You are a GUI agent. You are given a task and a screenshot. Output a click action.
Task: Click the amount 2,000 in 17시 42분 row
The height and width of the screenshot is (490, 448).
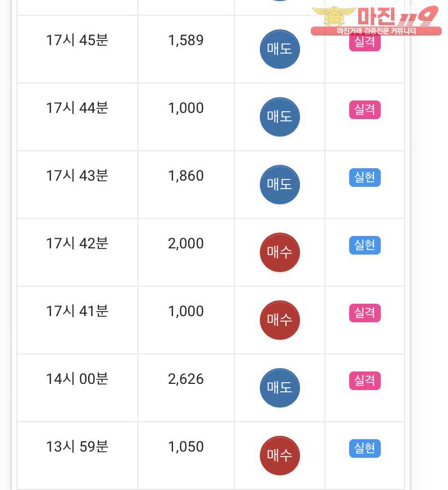tap(186, 243)
